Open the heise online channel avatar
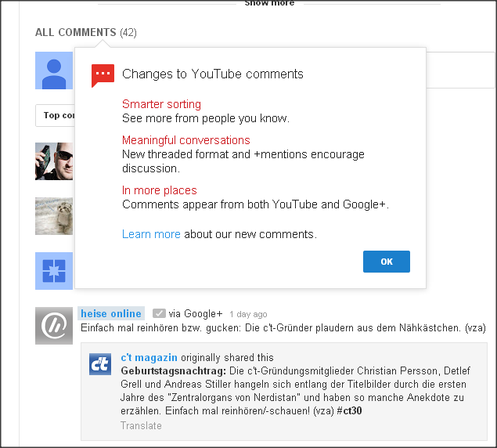The image size is (497, 448). 54,326
